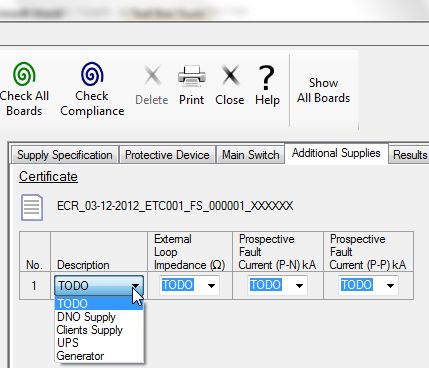
Task: Open Help via the question mark icon
Action: 267,77
